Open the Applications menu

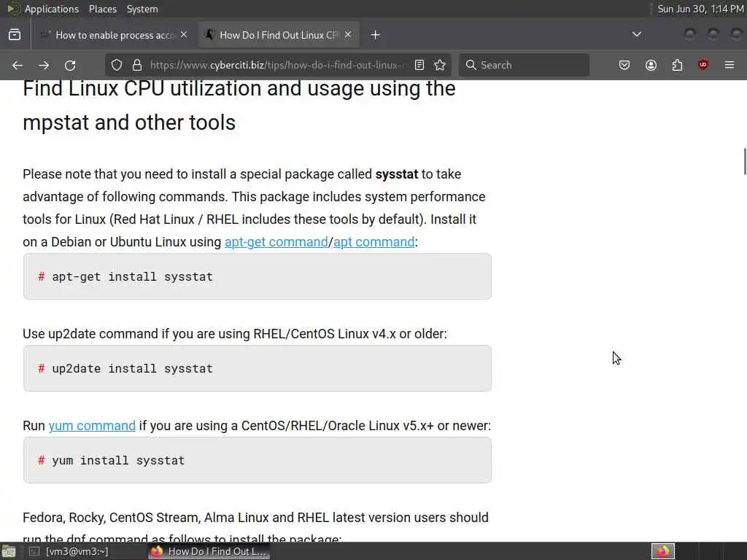[51, 9]
